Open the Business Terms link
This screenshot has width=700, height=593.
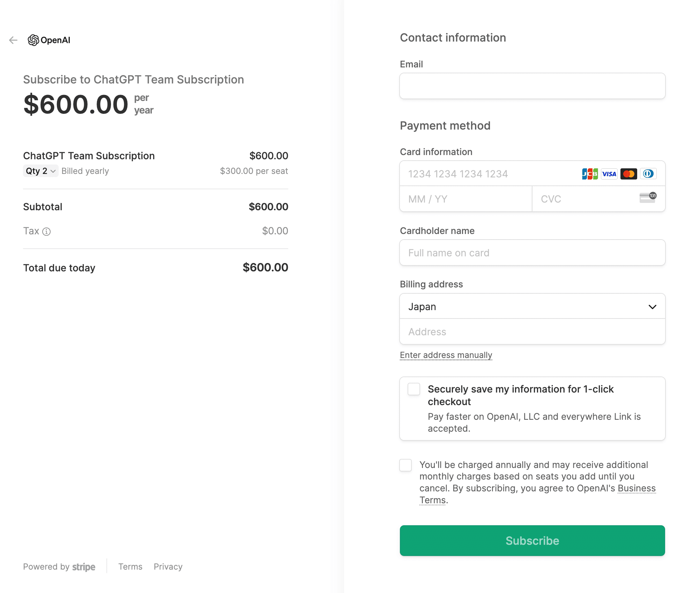coord(636,488)
